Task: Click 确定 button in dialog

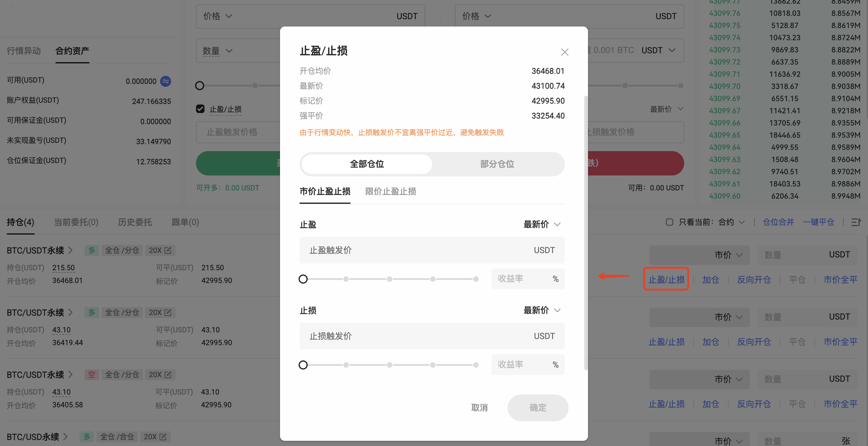Action: click(x=538, y=408)
